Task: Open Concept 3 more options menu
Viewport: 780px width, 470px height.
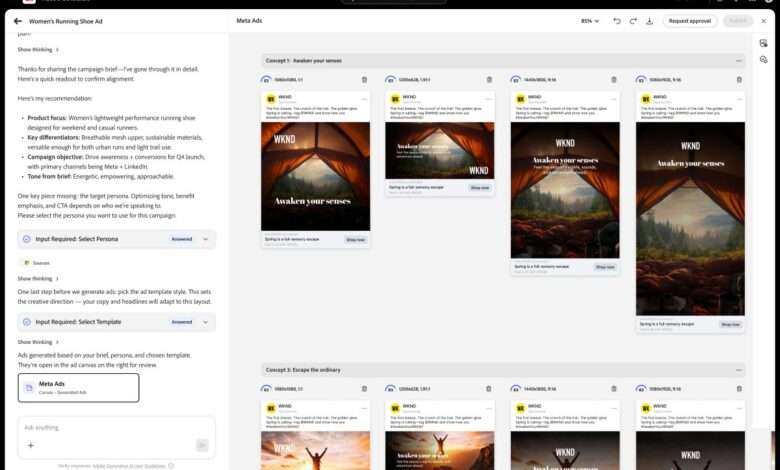Action: (739, 370)
